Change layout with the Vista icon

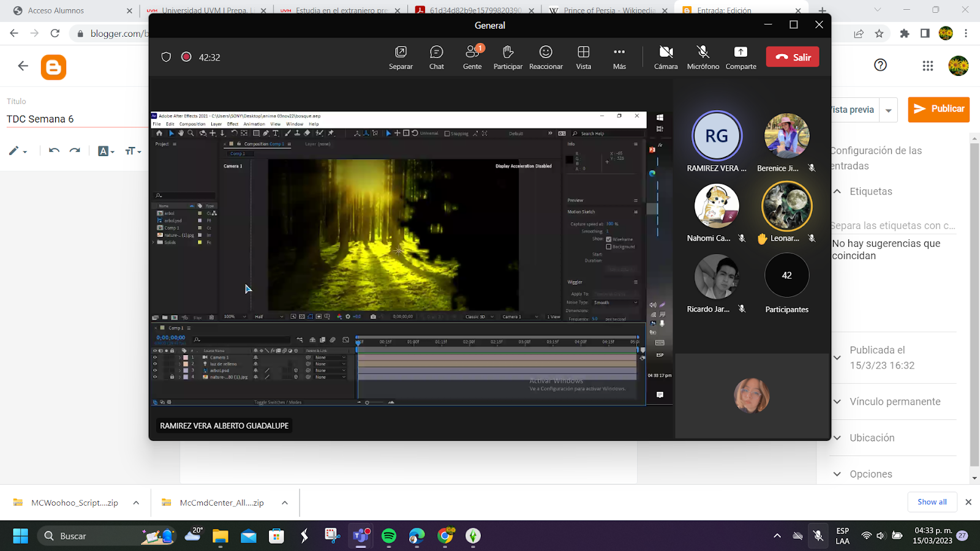pyautogui.click(x=584, y=58)
